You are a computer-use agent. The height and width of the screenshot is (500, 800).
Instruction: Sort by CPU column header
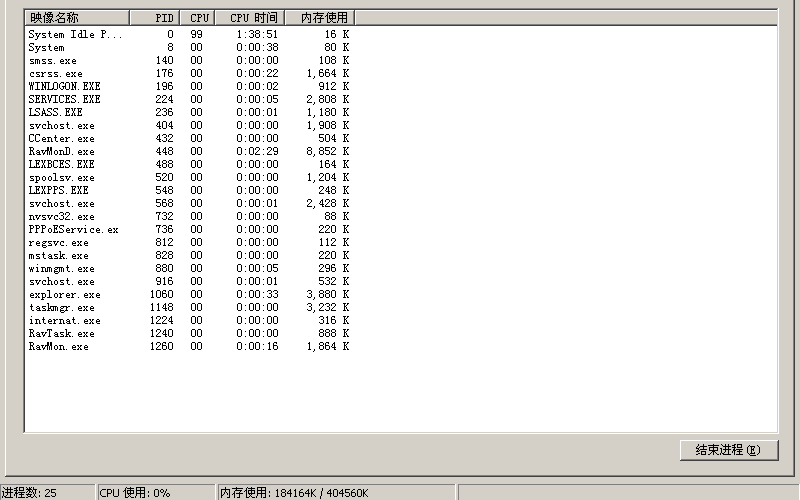click(197, 18)
